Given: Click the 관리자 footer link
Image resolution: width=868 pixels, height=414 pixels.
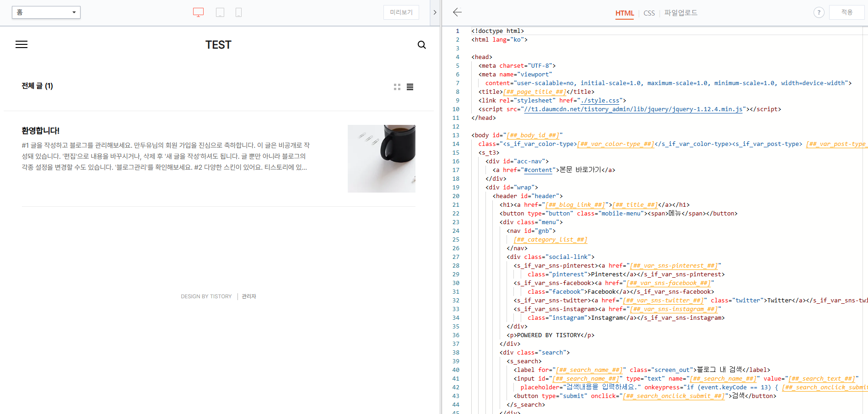Looking at the screenshot, I should coord(249,296).
